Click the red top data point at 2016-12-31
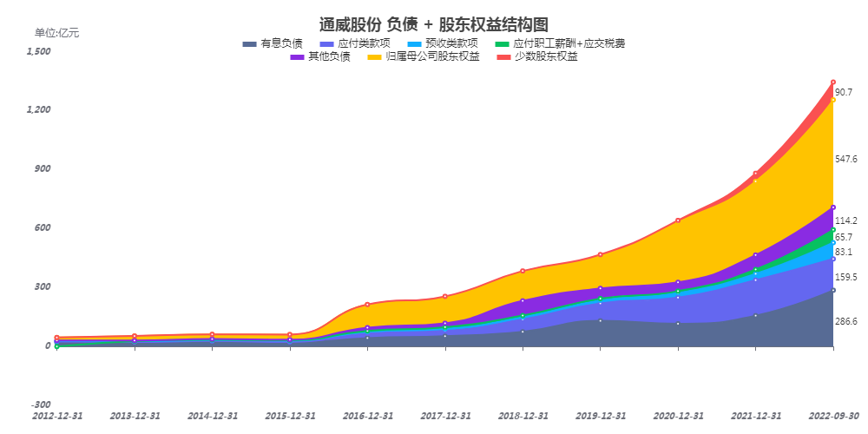 [367, 305]
